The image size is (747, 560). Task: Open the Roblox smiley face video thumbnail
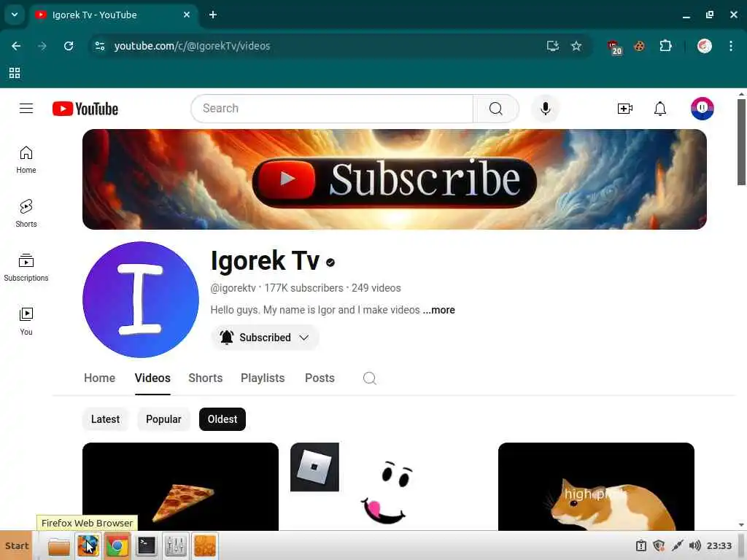(x=388, y=486)
